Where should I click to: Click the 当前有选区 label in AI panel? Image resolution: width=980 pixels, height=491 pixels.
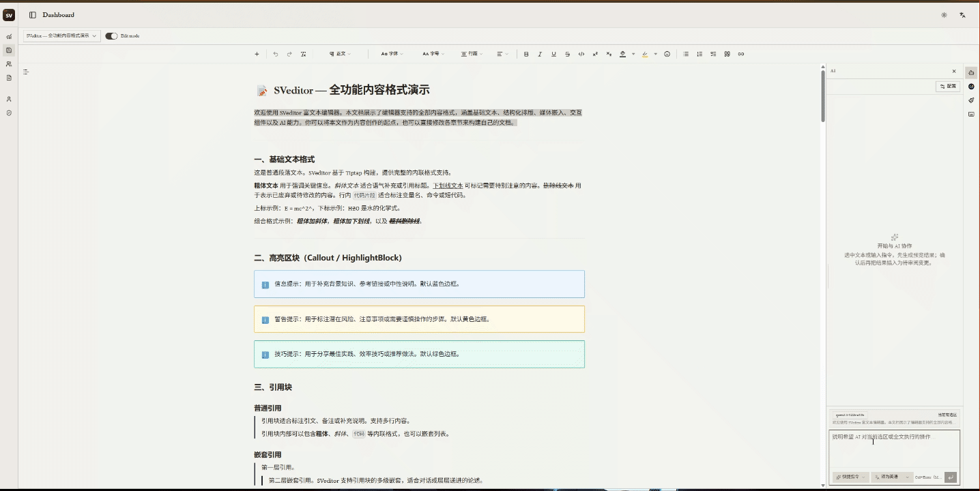(947, 415)
